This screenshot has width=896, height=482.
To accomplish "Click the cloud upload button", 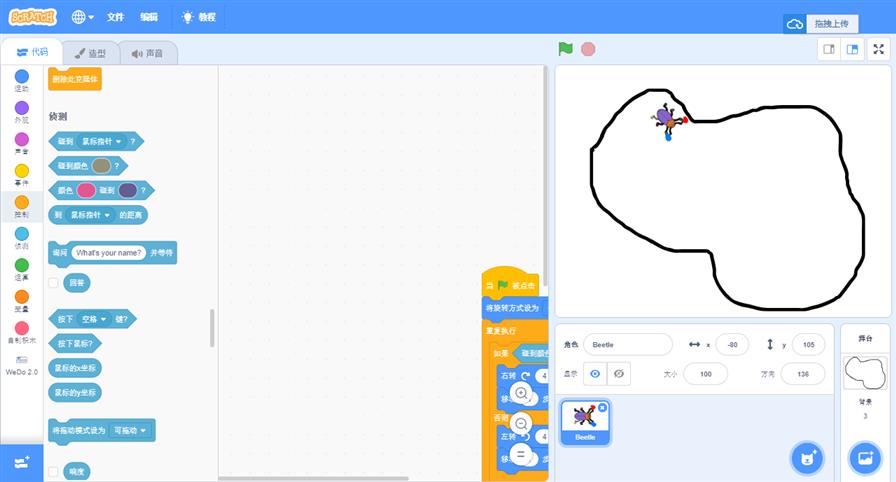I will [795, 24].
